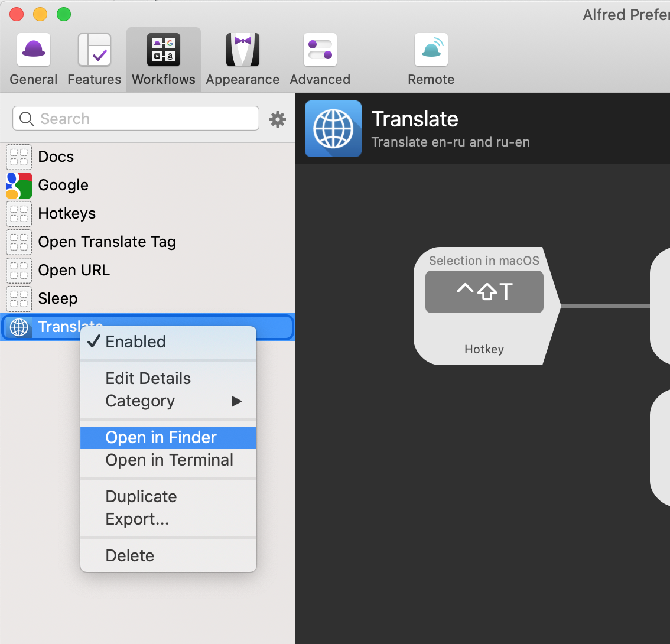Select the Open Translate Tag workflow
This screenshot has width=670, height=644.
[148, 242]
